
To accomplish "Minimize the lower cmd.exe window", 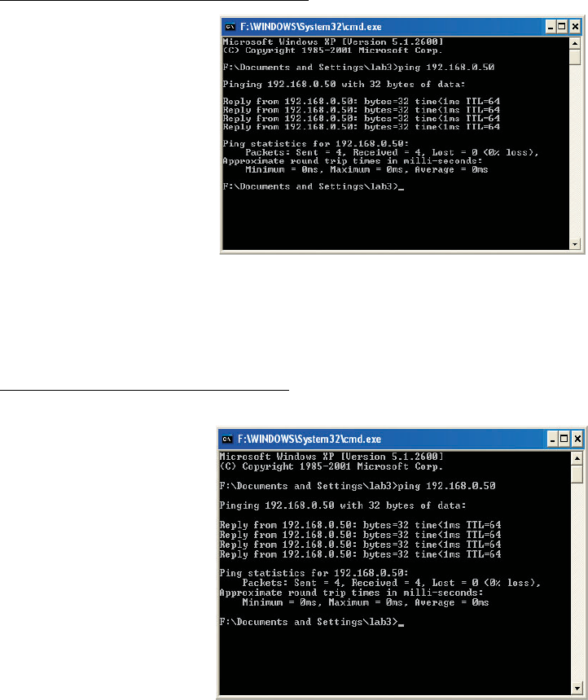I will (553, 440).
